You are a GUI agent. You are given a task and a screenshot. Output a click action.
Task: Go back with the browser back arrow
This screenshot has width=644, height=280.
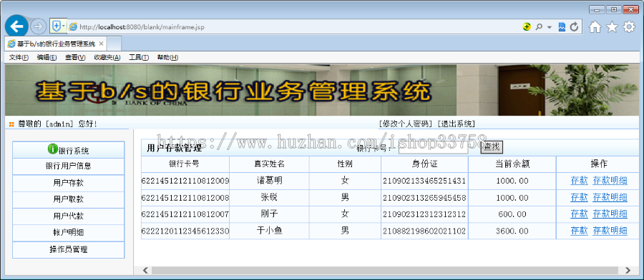(16, 26)
